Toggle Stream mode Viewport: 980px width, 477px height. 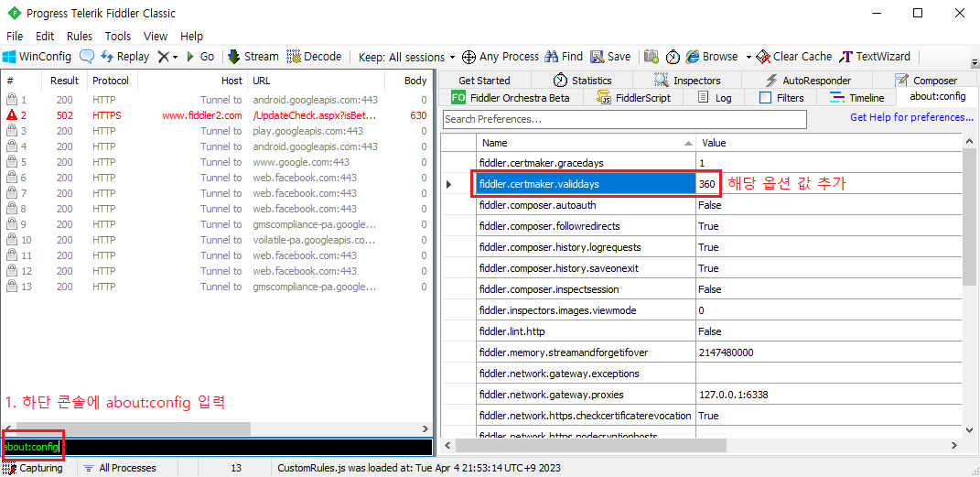click(x=253, y=56)
